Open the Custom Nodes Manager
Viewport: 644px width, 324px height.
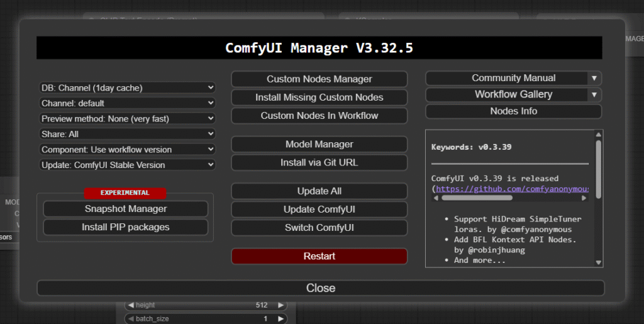click(x=319, y=79)
